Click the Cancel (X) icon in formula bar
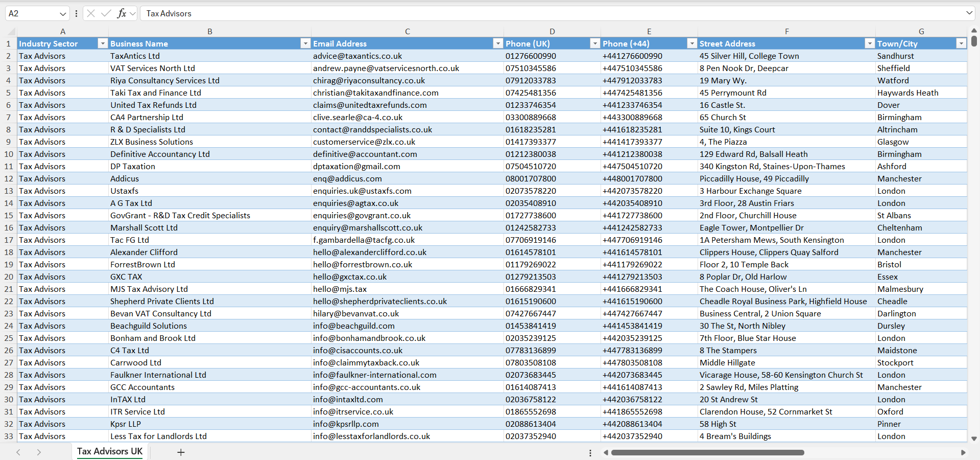The height and width of the screenshot is (460, 980). coord(91,13)
